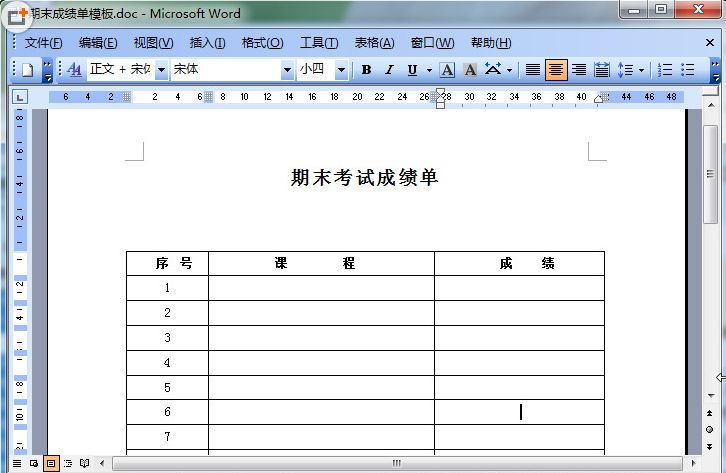The height and width of the screenshot is (473, 726).
Task: Open the 帮助(H) menu
Action: click(x=491, y=43)
